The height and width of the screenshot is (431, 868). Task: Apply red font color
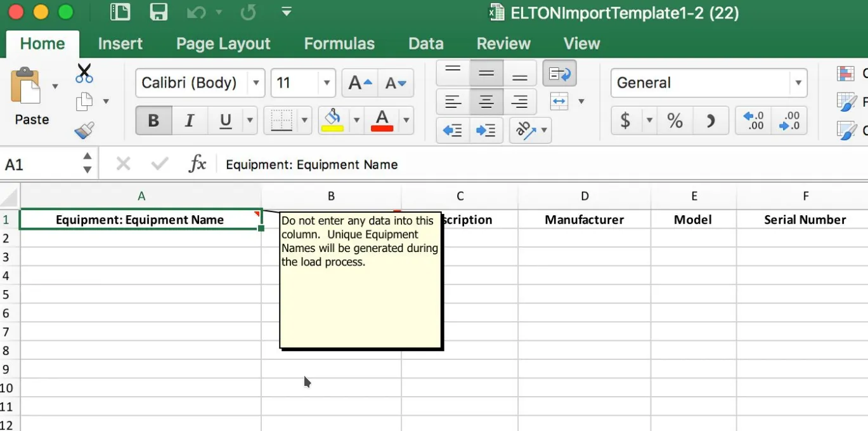[382, 121]
